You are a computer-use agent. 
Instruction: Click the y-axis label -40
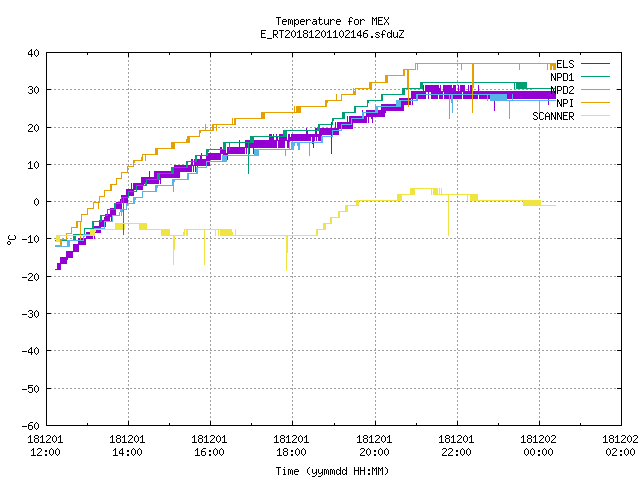31,351
